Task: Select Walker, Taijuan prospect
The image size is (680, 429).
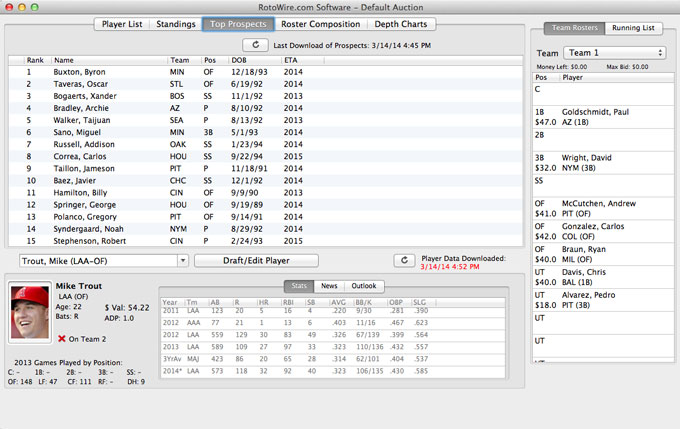Action: pos(265,120)
